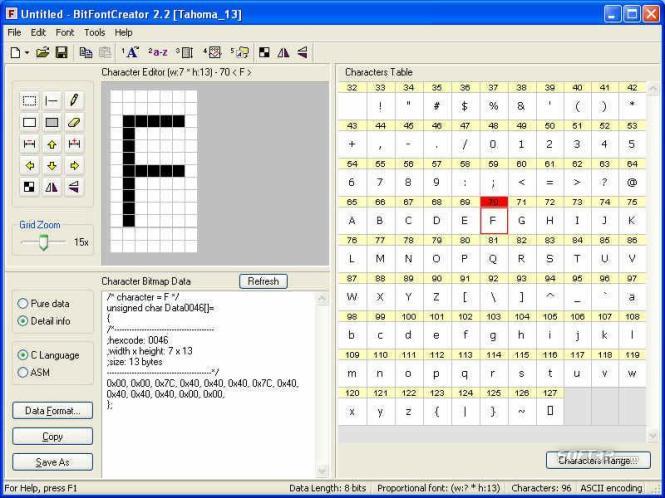
Task: Click the Copy icon in main toolbar
Action: (x=86, y=53)
